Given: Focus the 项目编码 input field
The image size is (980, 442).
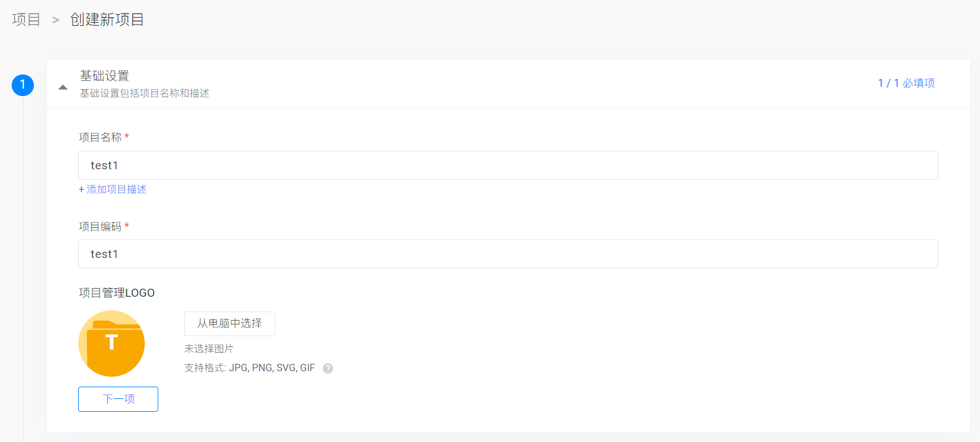Looking at the screenshot, I should pyautogui.click(x=508, y=254).
